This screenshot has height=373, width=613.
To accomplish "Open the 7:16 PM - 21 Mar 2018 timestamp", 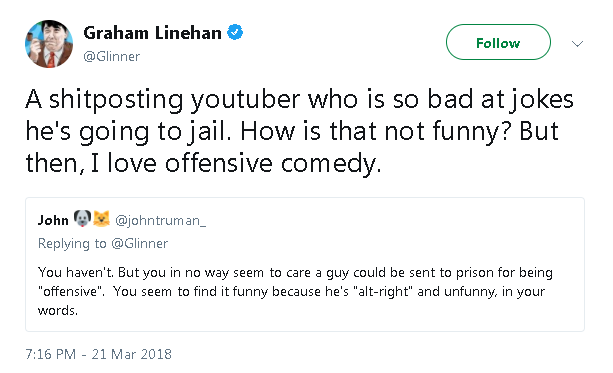I will tap(99, 354).
